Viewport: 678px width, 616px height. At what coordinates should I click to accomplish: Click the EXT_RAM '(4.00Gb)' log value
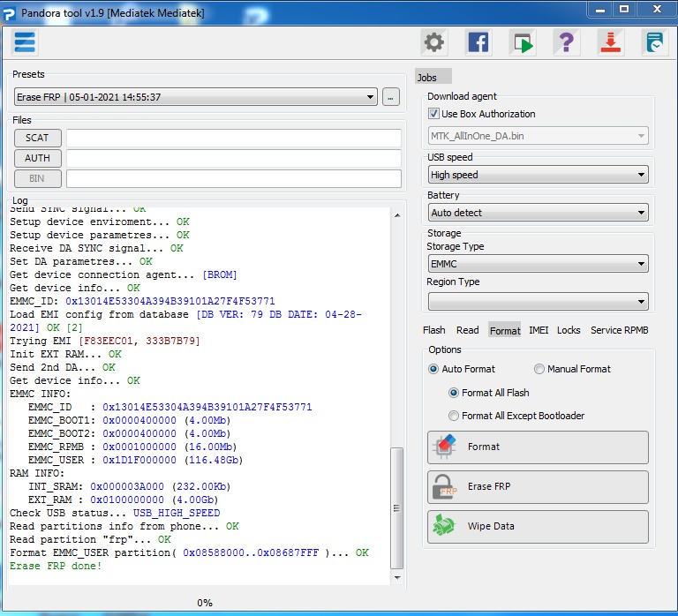(195, 500)
